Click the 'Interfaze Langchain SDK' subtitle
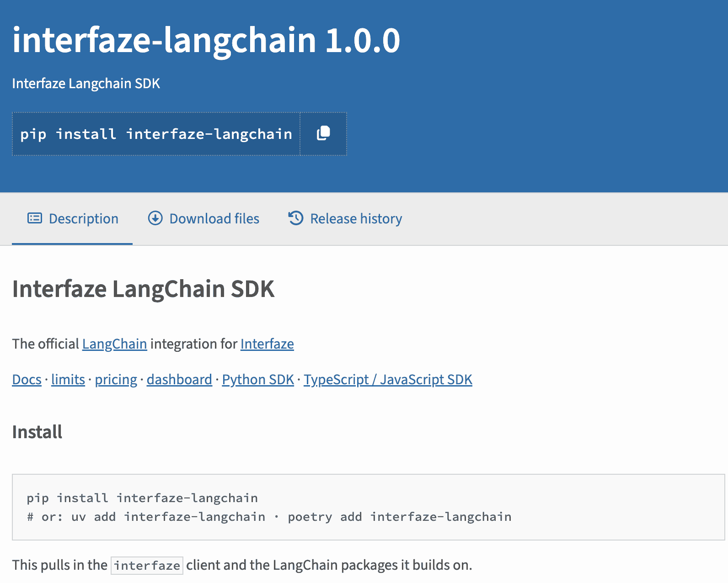Screen dimensions: 728x583 (86, 84)
